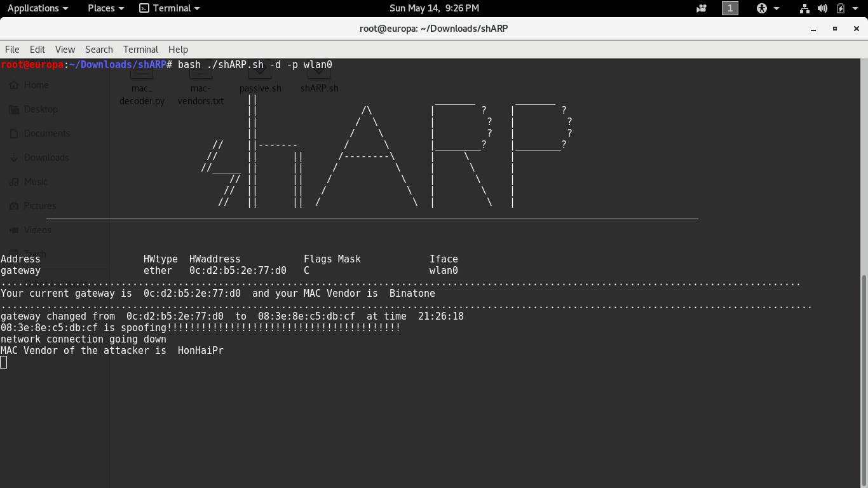The width and height of the screenshot is (868, 488).
Task: Click the ether value in ARP table
Action: pos(158,271)
